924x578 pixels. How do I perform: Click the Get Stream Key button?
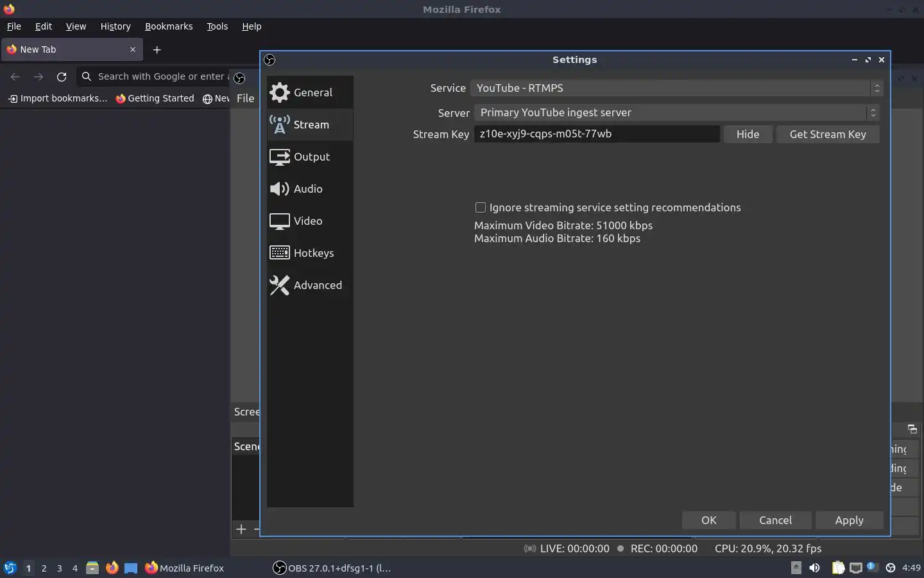click(828, 134)
